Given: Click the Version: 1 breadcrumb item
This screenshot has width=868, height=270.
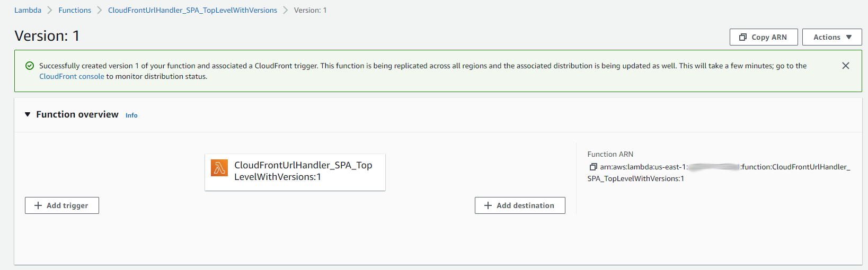Looking at the screenshot, I should pos(310,10).
